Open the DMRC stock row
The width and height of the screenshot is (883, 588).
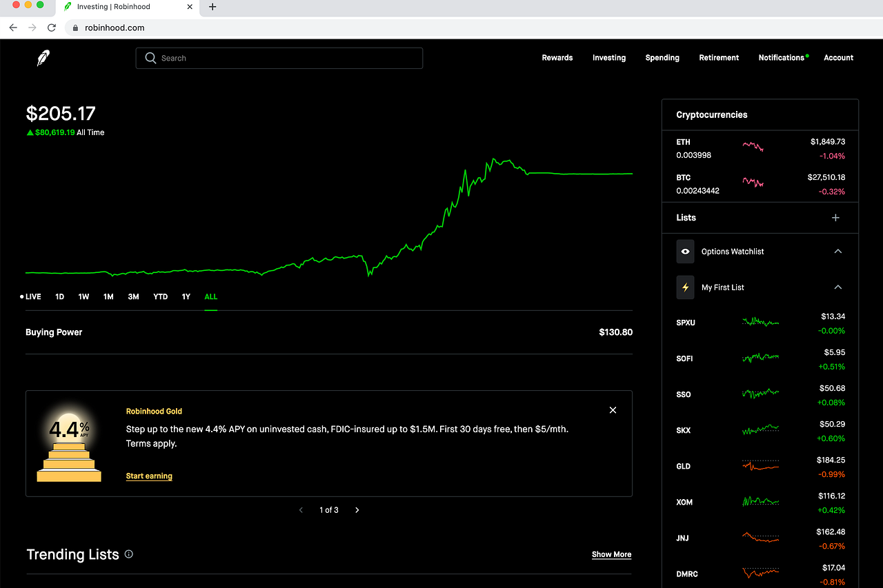click(760, 574)
